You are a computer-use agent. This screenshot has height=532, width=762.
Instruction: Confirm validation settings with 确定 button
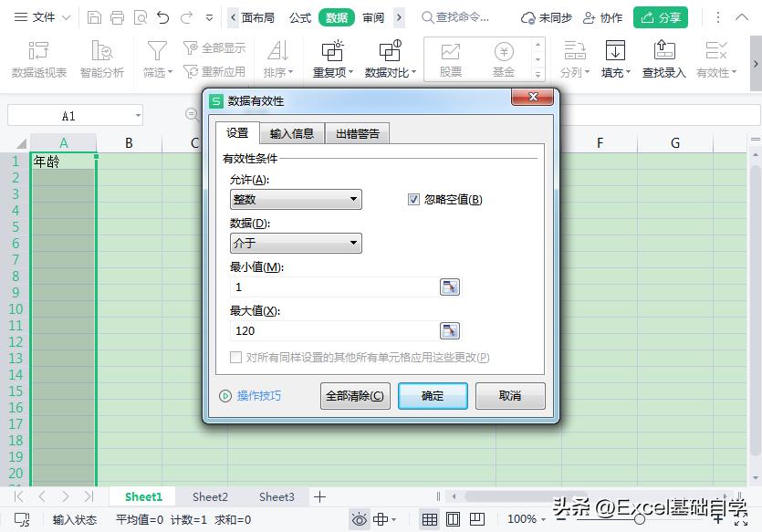(433, 396)
